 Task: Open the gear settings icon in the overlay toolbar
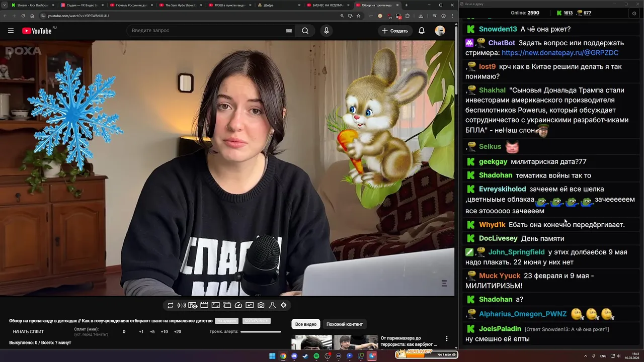[x=284, y=305]
